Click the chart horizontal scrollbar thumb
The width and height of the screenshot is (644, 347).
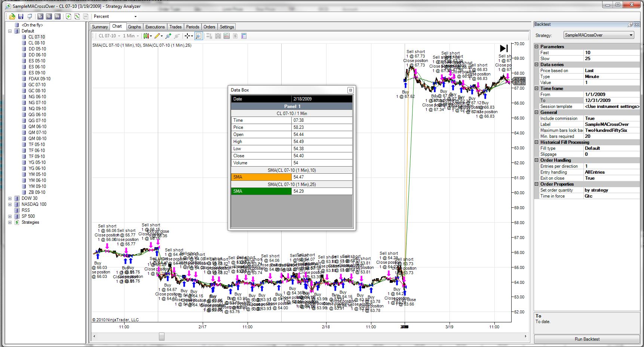(x=162, y=337)
